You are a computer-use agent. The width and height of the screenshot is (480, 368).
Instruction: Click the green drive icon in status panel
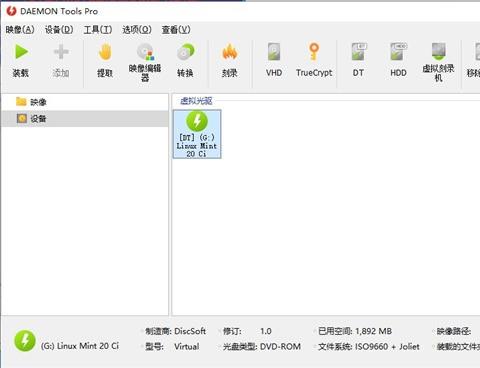click(25, 341)
